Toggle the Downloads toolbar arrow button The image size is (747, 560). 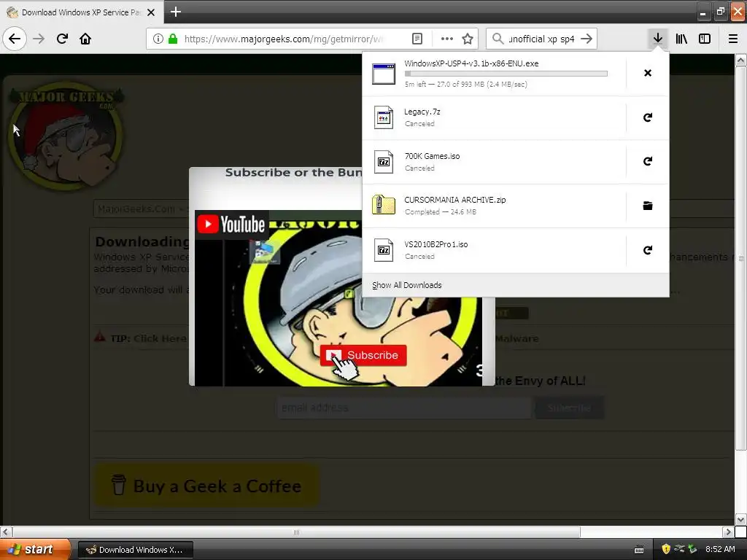tap(657, 39)
